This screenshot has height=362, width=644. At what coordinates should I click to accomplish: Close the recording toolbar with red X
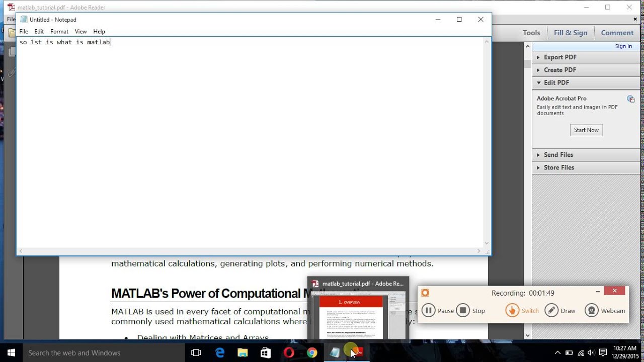tap(614, 291)
